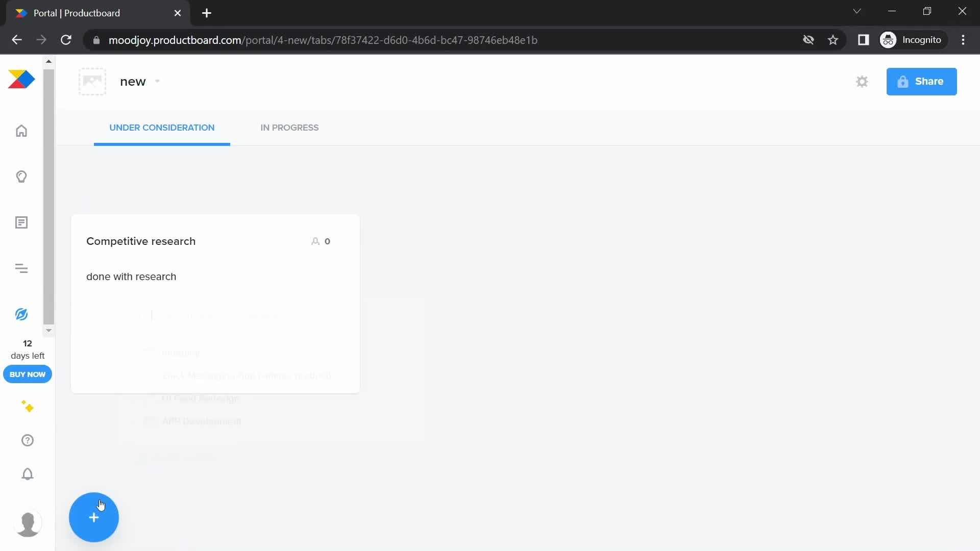This screenshot has width=980, height=551.
Task: Click the Competitive research card
Action: coord(215,303)
